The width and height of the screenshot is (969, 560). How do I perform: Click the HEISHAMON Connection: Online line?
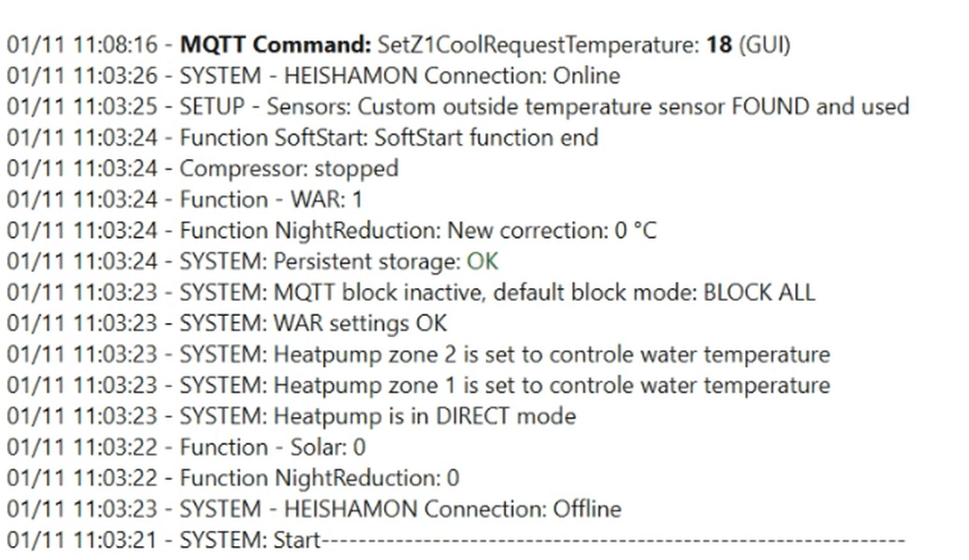[x=314, y=76]
